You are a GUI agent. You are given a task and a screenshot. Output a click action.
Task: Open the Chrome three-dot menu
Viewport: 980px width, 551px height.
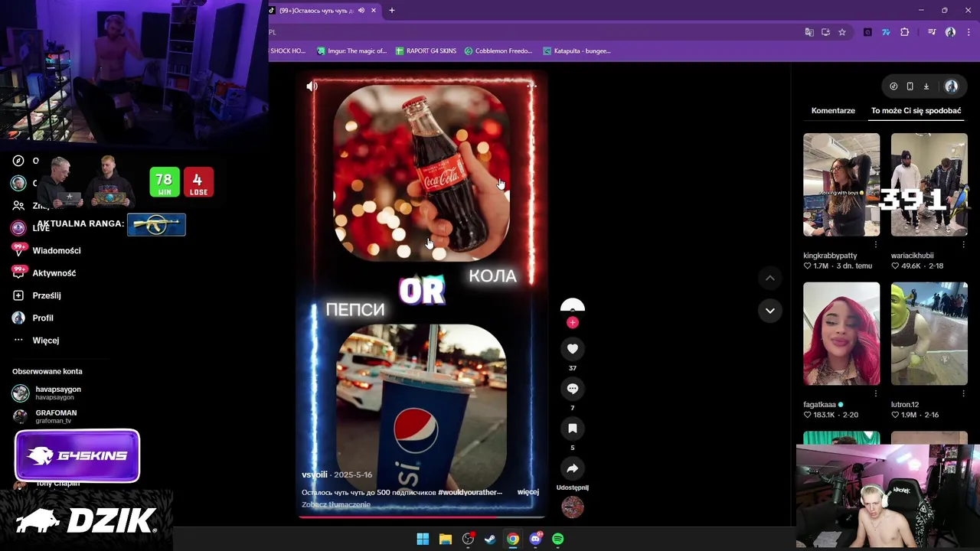pyautogui.click(x=969, y=32)
